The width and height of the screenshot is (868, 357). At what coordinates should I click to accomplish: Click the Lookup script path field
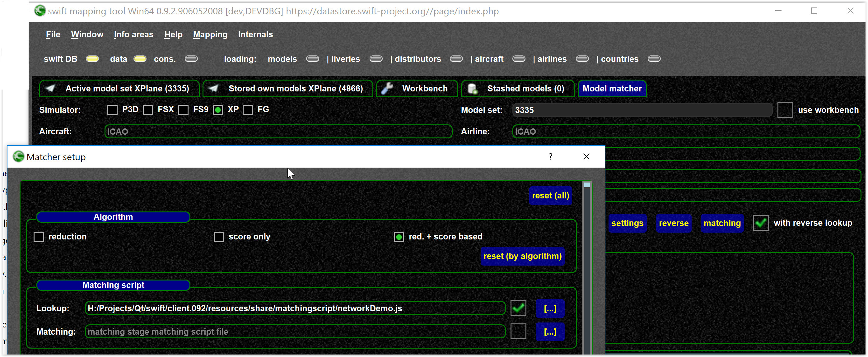click(295, 308)
